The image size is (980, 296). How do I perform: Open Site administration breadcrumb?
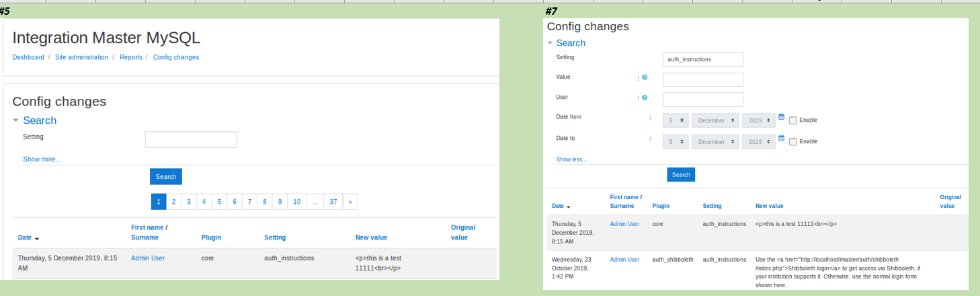[81, 57]
